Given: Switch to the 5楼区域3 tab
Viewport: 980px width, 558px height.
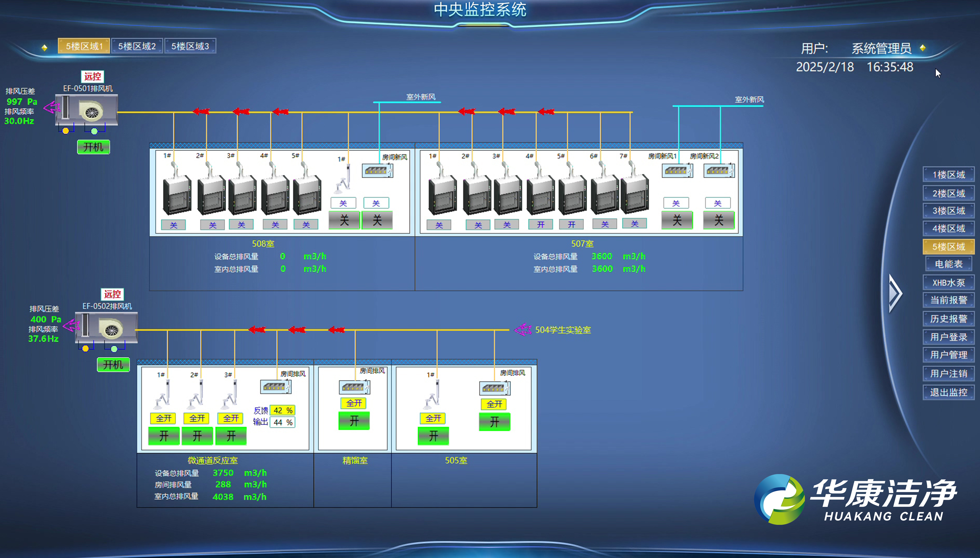Looking at the screenshot, I should [x=190, y=46].
